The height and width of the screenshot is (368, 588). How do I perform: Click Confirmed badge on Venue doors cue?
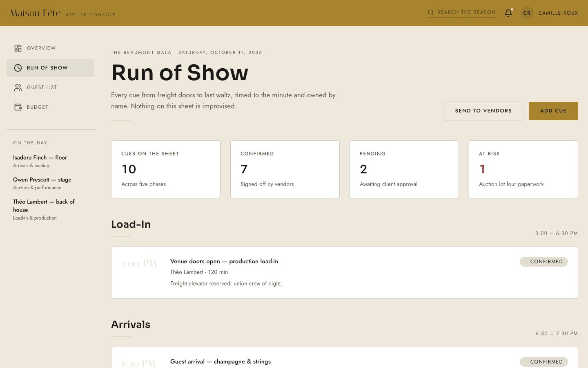[x=544, y=262]
